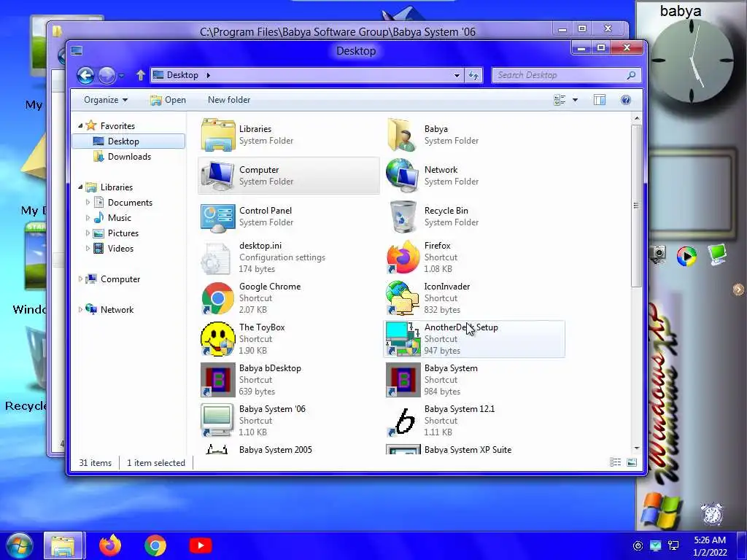
Task: Select the AnotherDesk Setup shortcut icon
Action: pos(403,339)
